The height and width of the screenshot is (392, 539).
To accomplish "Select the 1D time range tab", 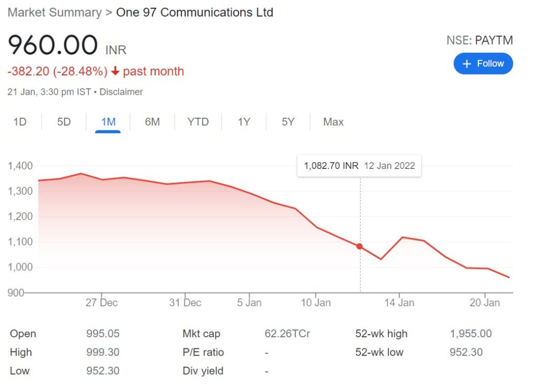I will click(x=20, y=122).
